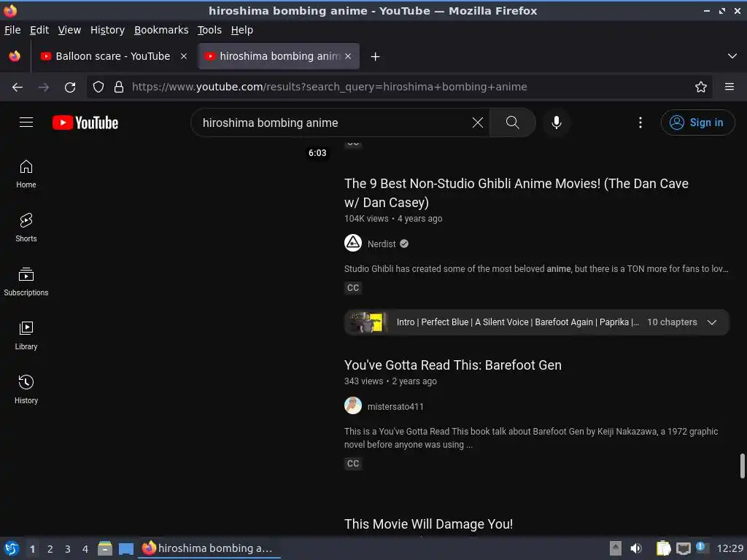Open Shorts in sidebar
The height and width of the screenshot is (560, 747).
click(x=26, y=227)
